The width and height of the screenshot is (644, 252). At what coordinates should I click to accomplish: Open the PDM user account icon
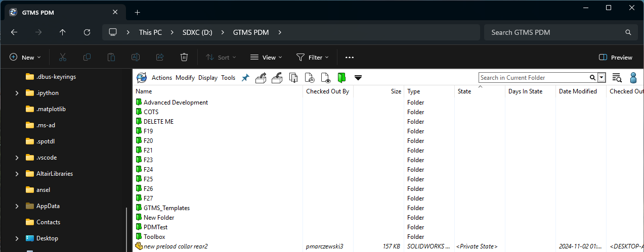pyautogui.click(x=633, y=78)
